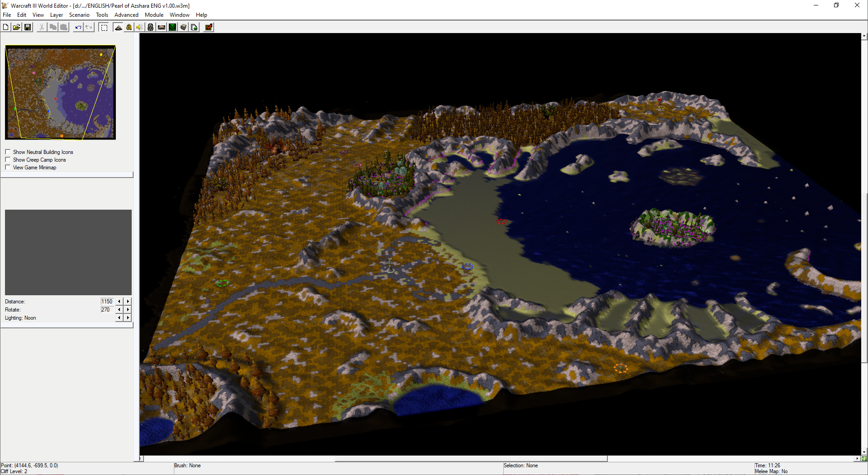Click the Copy toolbar icon
868x475 pixels.
53,27
